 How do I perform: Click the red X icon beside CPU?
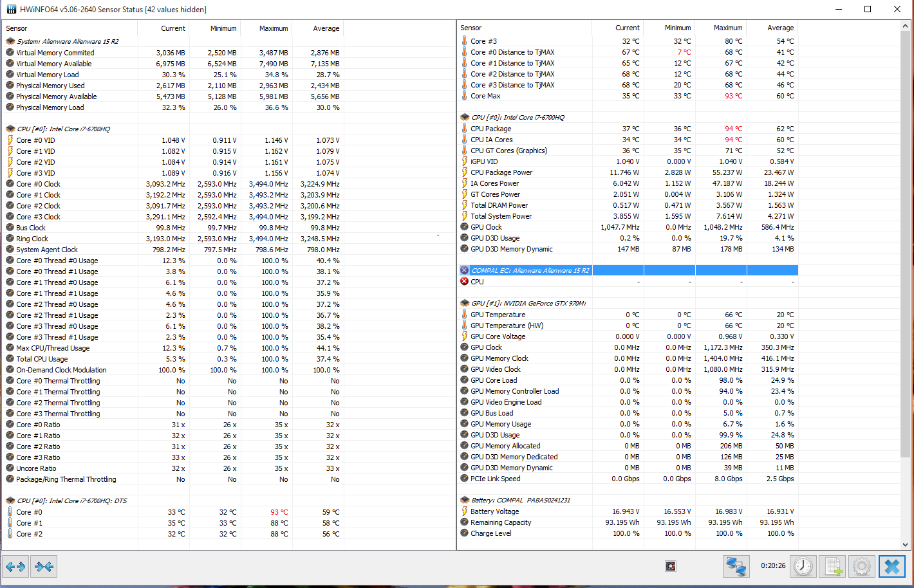pos(465,282)
